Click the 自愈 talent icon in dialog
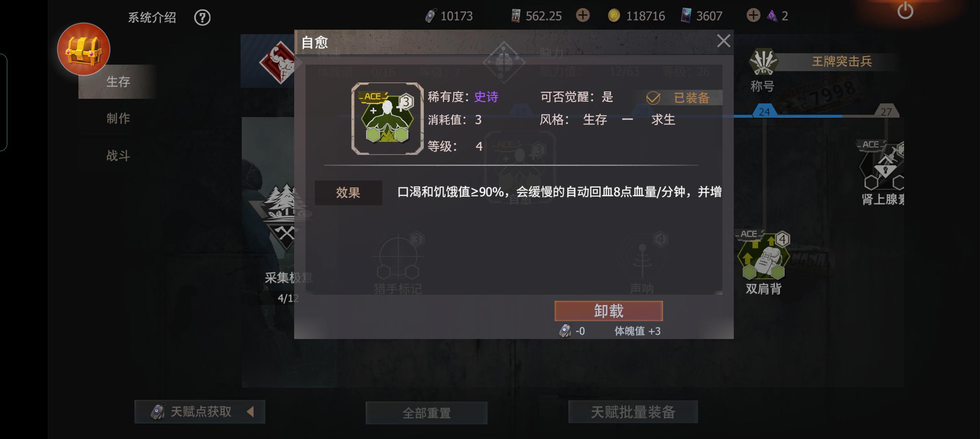The height and width of the screenshot is (439, 980). pos(387,119)
